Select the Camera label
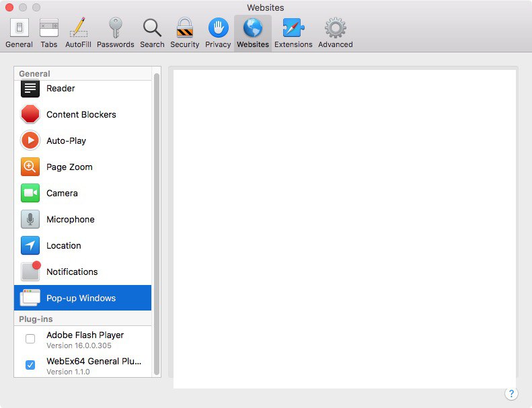This screenshot has width=532, height=408. [62, 193]
